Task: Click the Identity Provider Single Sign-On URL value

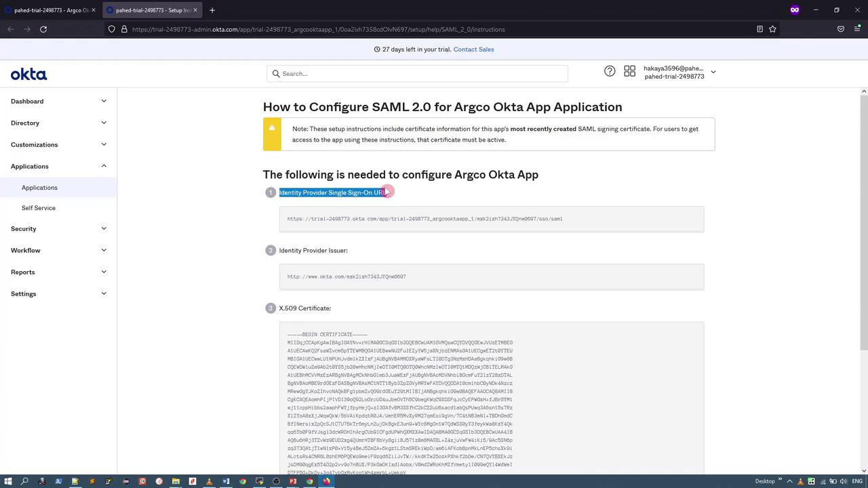Action: (425, 219)
